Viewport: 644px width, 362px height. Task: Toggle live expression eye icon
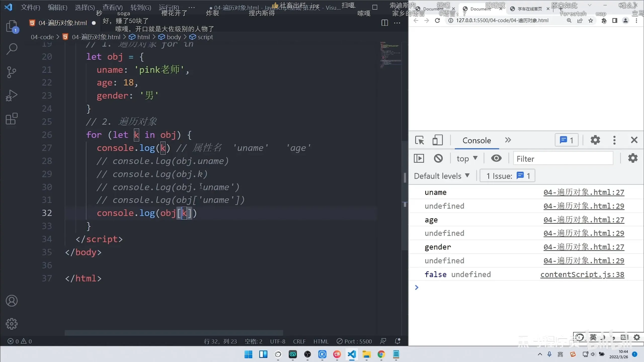click(x=496, y=158)
